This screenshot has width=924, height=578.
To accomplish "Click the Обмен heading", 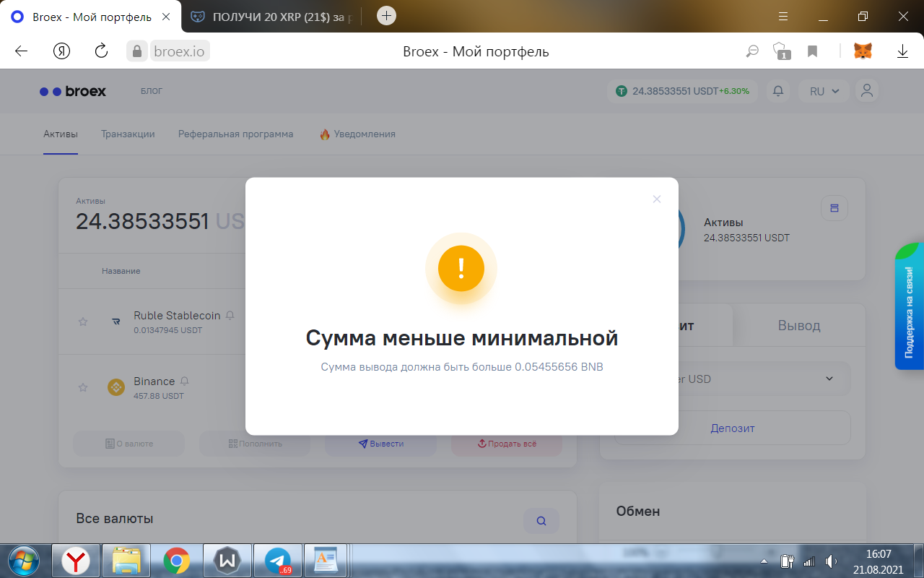I will point(638,511).
